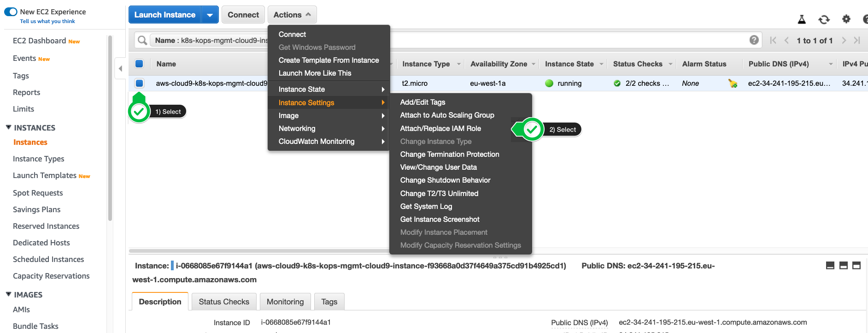Click the Connect toolbar button
Viewport: 868px width, 333px height.
(x=243, y=15)
